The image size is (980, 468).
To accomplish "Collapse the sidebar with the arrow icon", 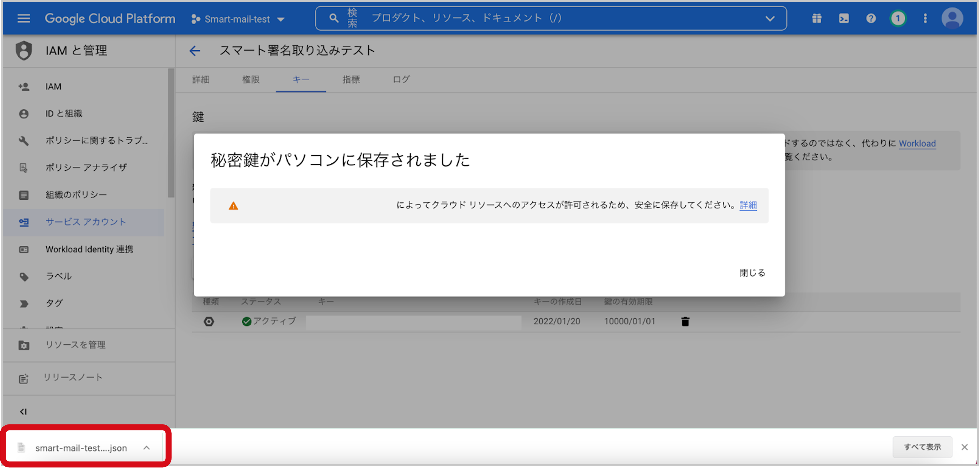I will coord(23,412).
